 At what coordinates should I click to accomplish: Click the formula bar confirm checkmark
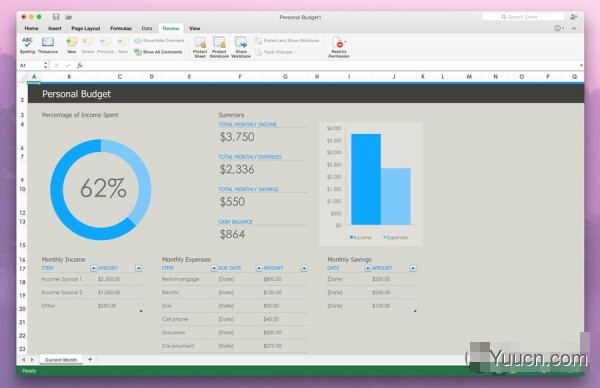[68, 66]
